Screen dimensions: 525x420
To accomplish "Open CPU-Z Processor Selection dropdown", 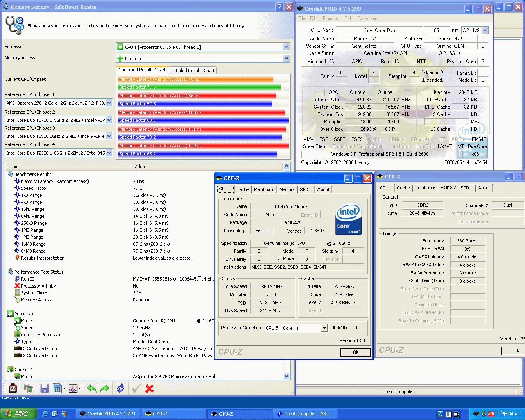I will [x=324, y=328].
